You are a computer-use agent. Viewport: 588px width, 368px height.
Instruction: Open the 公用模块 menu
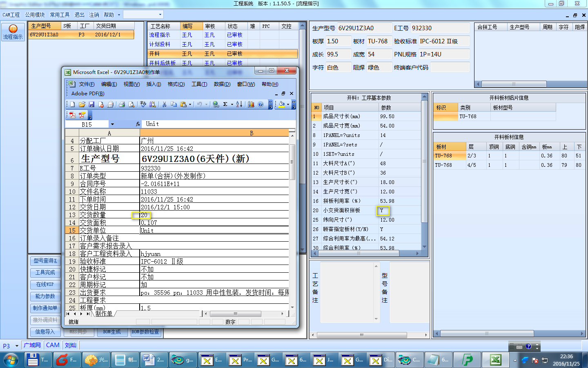(35, 15)
